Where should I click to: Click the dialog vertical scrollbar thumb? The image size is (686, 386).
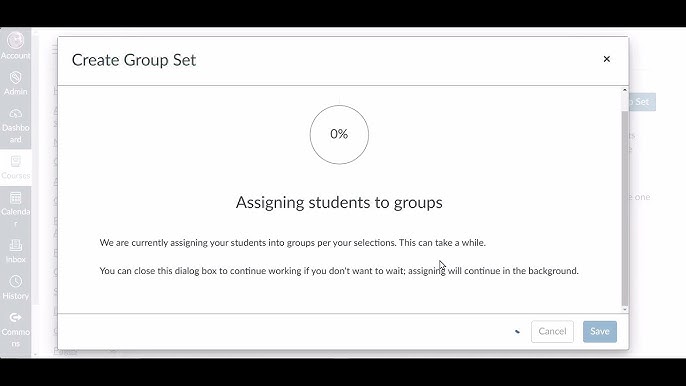(625, 208)
